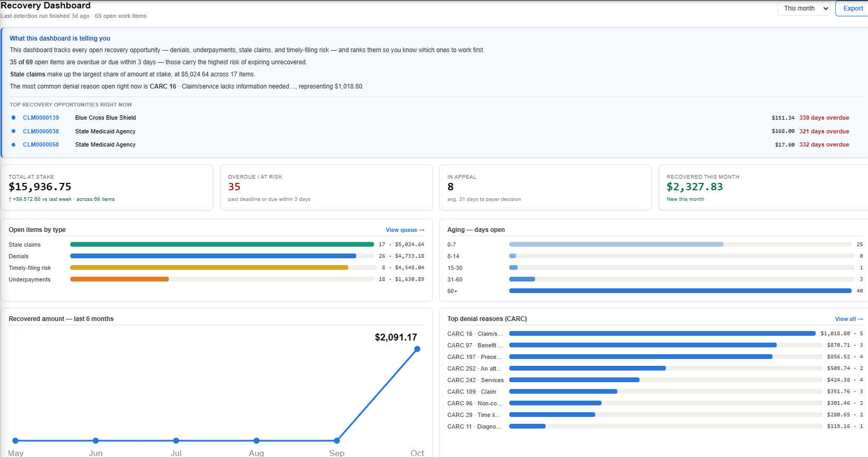Screen dimensions: 868x457
Task: Click "Blue Cross Blue Shield" payer name
Action: (x=106, y=118)
